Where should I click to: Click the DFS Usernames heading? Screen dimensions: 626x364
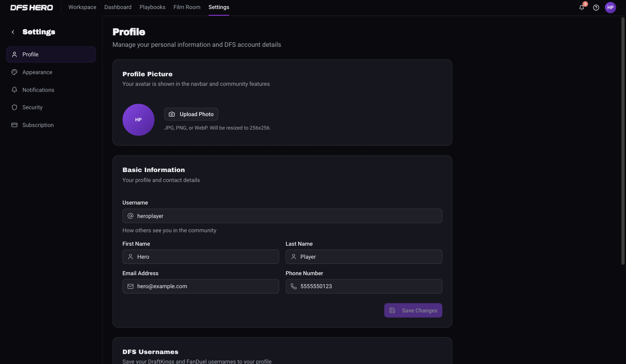(150, 352)
